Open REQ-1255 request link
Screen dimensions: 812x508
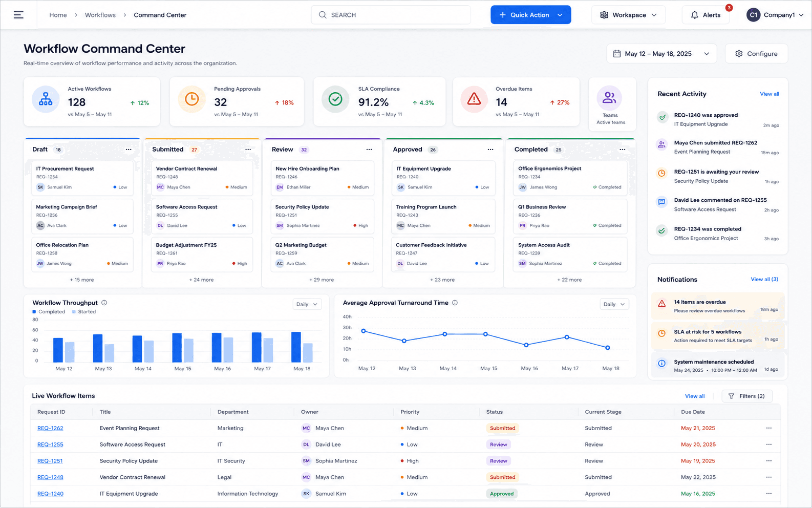click(50, 444)
